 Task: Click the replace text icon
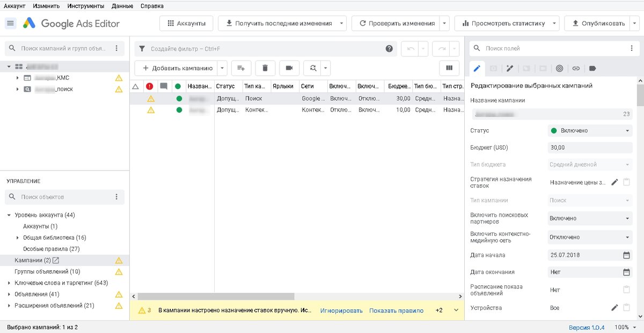(x=312, y=68)
